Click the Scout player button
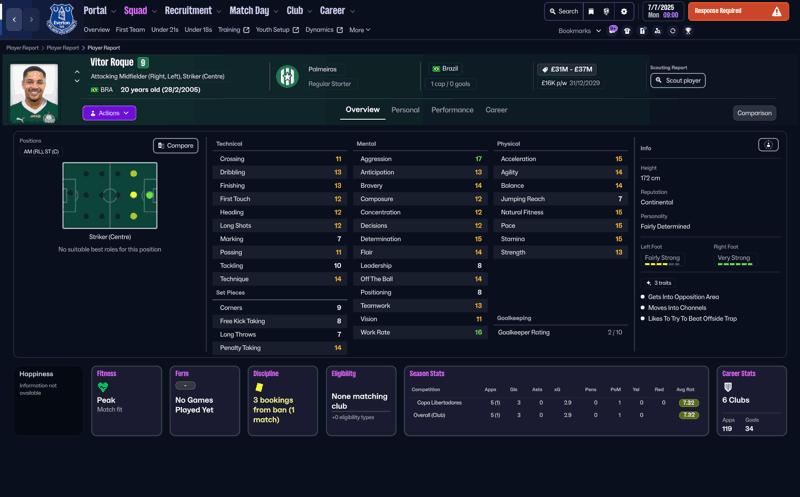The width and height of the screenshot is (800, 497). click(678, 81)
